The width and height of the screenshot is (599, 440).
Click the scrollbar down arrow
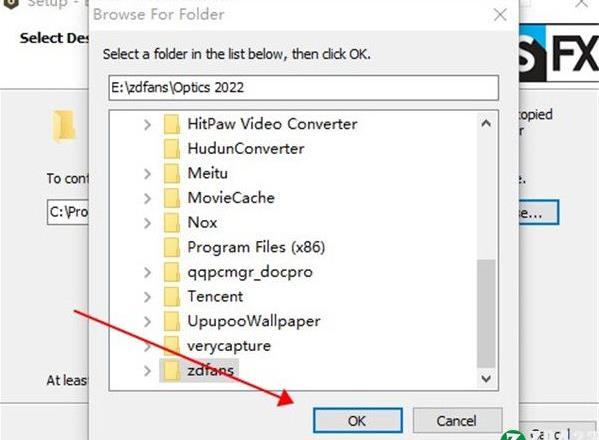pyautogui.click(x=486, y=379)
